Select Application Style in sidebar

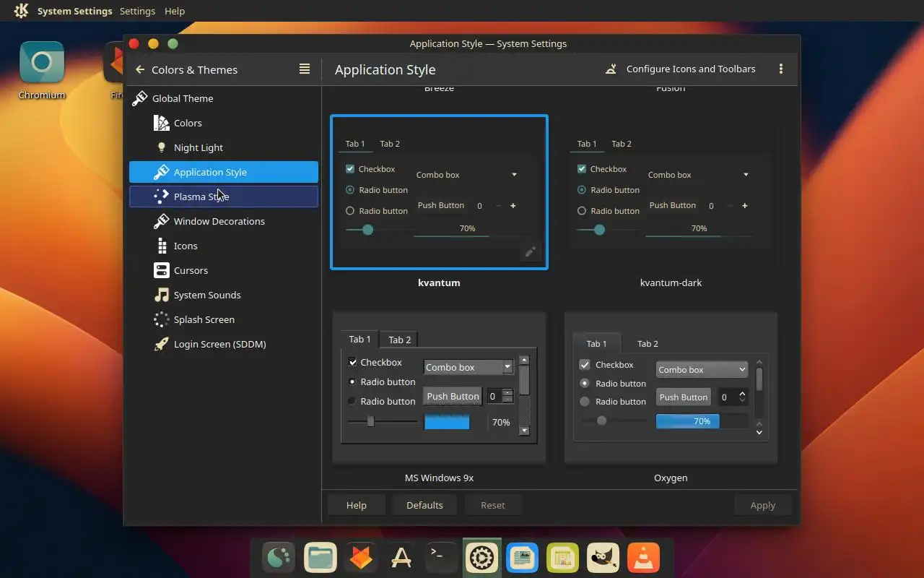(x=224, y=172)
